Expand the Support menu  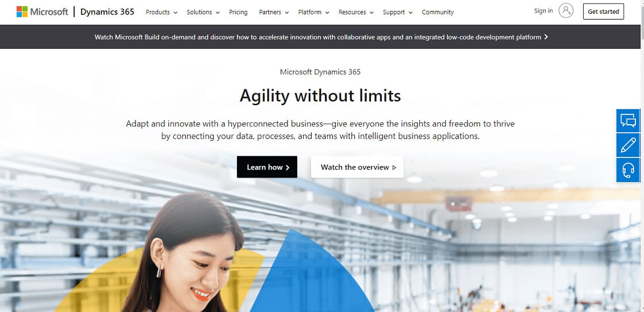point(397,12)
